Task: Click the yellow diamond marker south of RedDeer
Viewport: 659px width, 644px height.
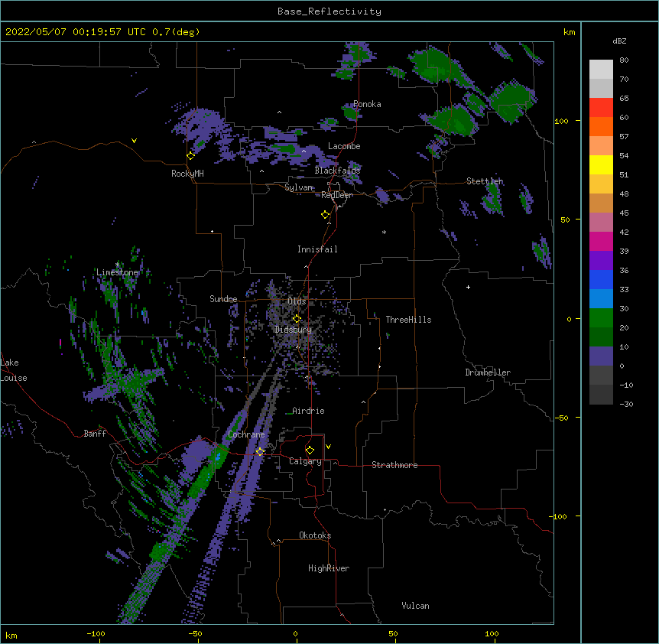Action: coord(326,215)
